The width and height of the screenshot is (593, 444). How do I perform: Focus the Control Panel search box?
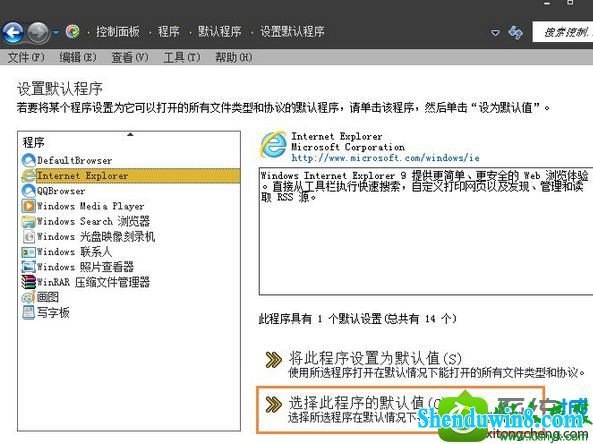563,32
